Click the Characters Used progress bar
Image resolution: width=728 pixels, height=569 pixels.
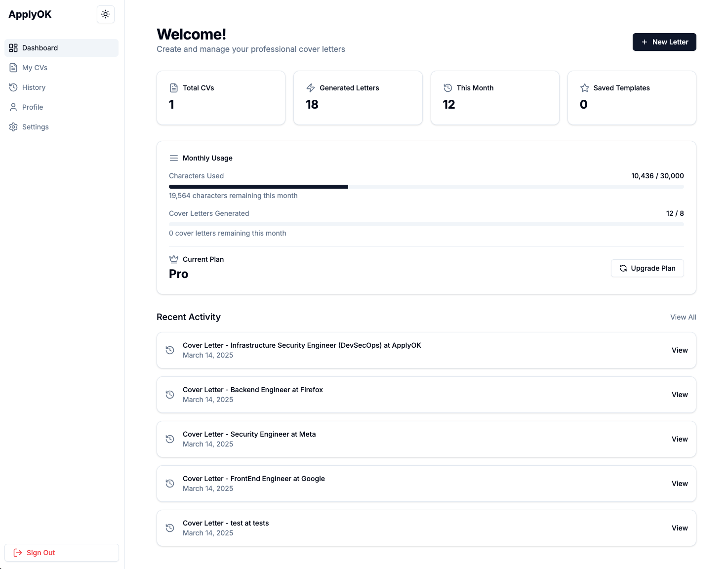pyautogui.click(x=426, y=187)
